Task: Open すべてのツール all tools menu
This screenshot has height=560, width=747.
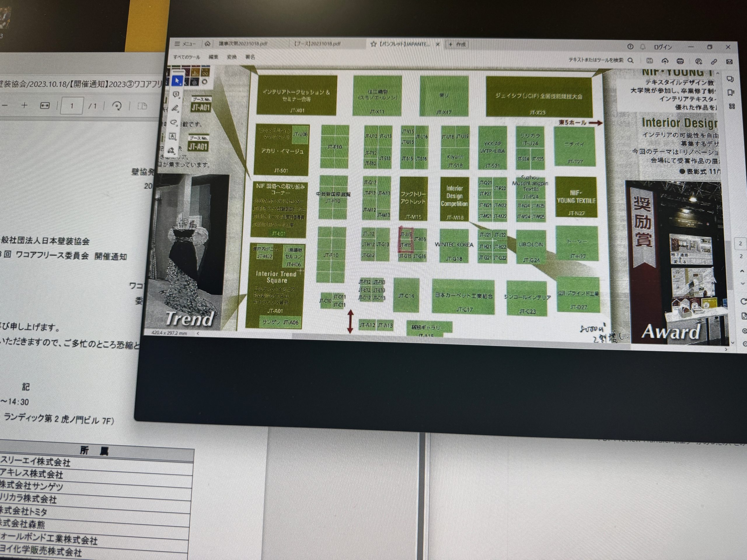Action: click(187, 57)
